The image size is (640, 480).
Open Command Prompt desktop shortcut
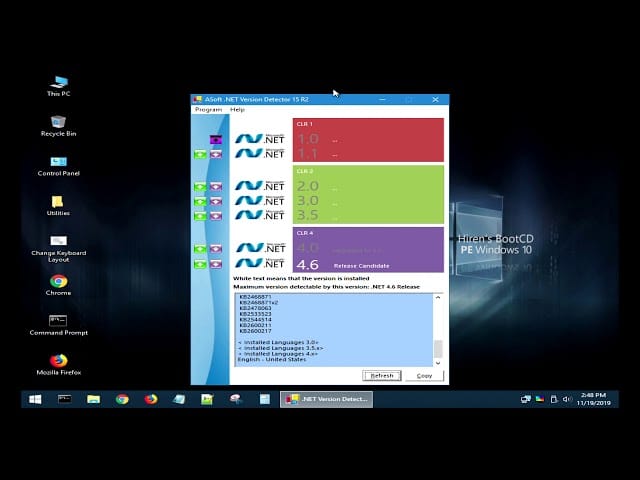[58, 325]
